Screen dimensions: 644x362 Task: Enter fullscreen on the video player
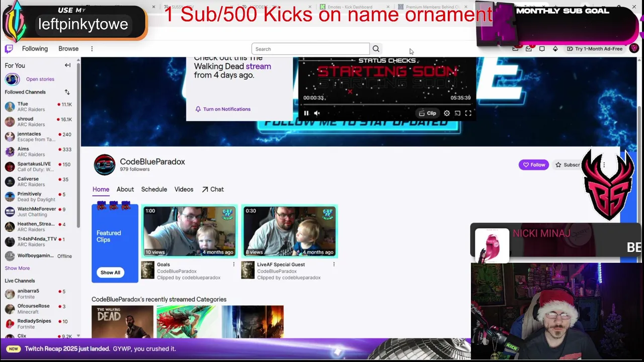[468, 113]
